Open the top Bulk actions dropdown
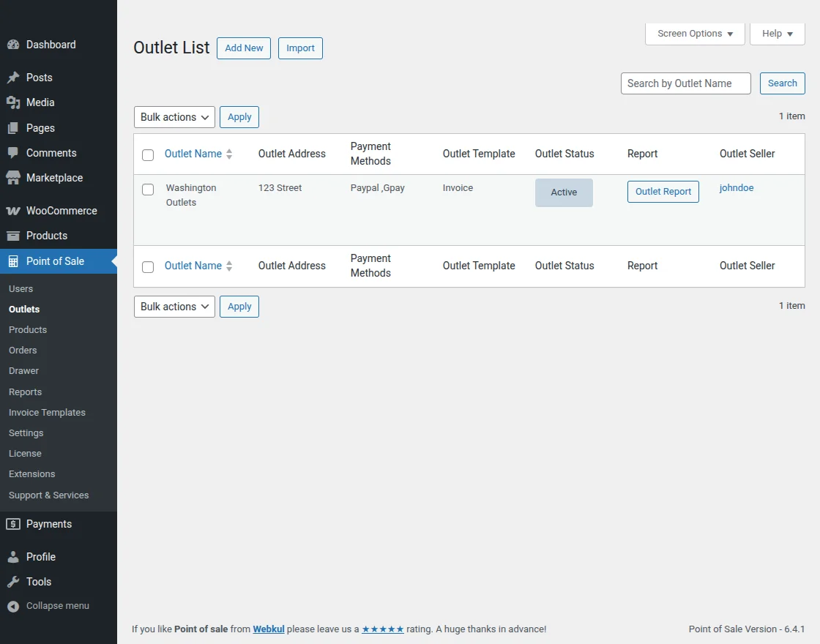The width and height of the screenshot is (820, 644). click(174, 117)
